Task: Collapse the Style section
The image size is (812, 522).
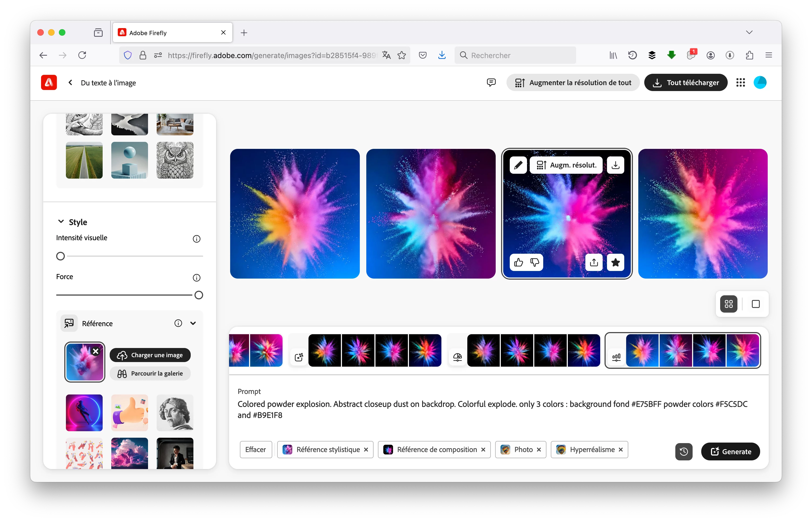Action: [x=61, y=222]
